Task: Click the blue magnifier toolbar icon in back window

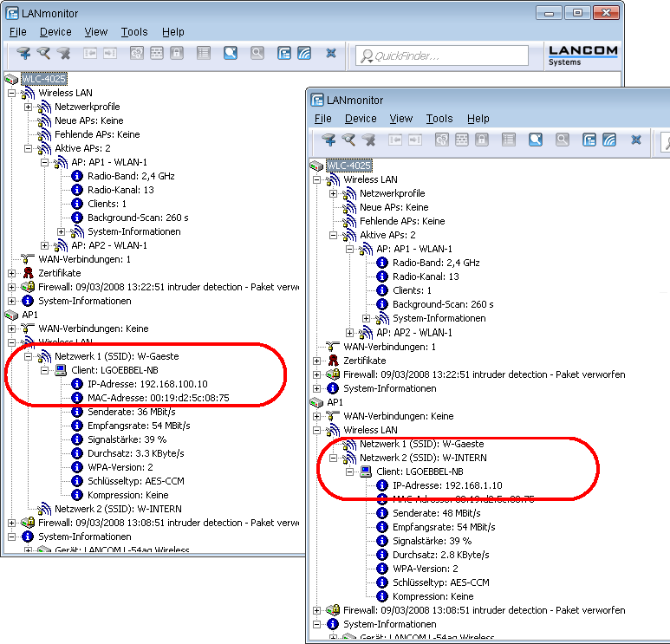Action: pos(230,54)
